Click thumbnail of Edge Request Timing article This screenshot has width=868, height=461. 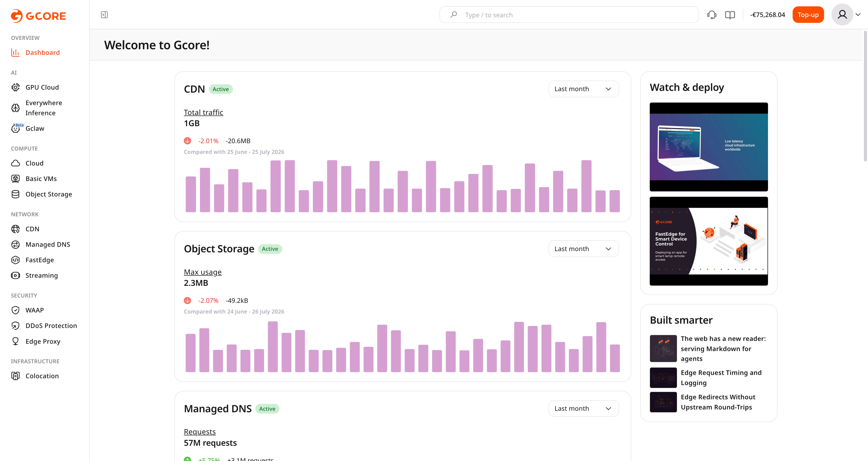663,377
